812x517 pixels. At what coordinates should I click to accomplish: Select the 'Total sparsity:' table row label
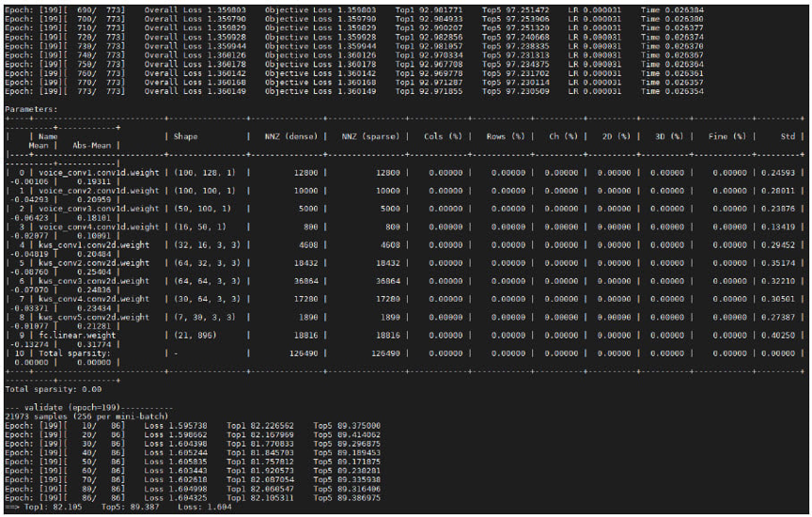point(70,352)
